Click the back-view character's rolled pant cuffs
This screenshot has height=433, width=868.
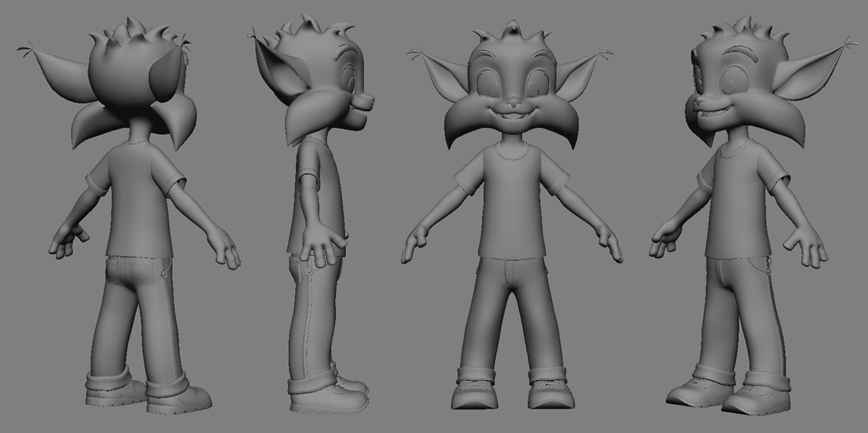pos(108,377)
